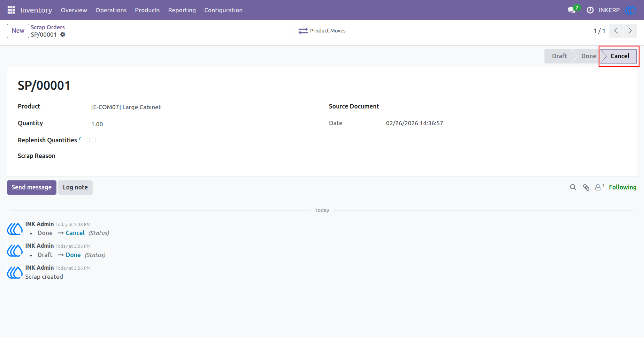Screen dimensions: 644x337
Task: Click the Replenish Quantities help tooltip mark
Action: pyautogui.click(x=80, y=138)
